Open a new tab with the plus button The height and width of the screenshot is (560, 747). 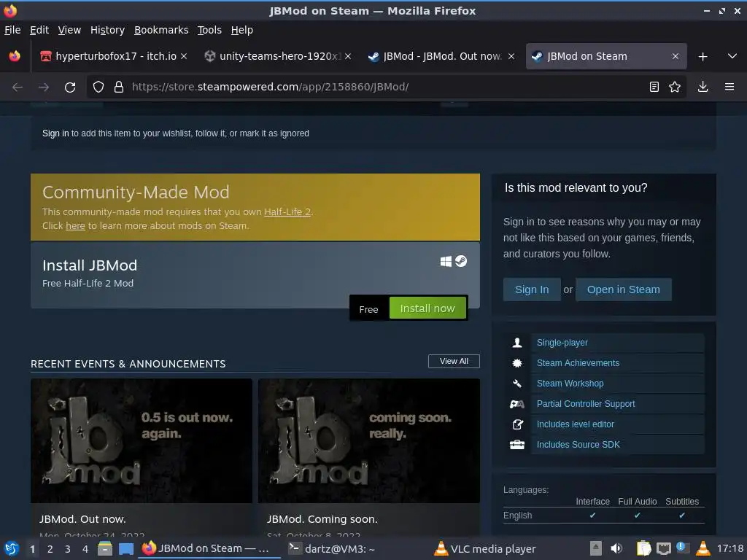703,57
